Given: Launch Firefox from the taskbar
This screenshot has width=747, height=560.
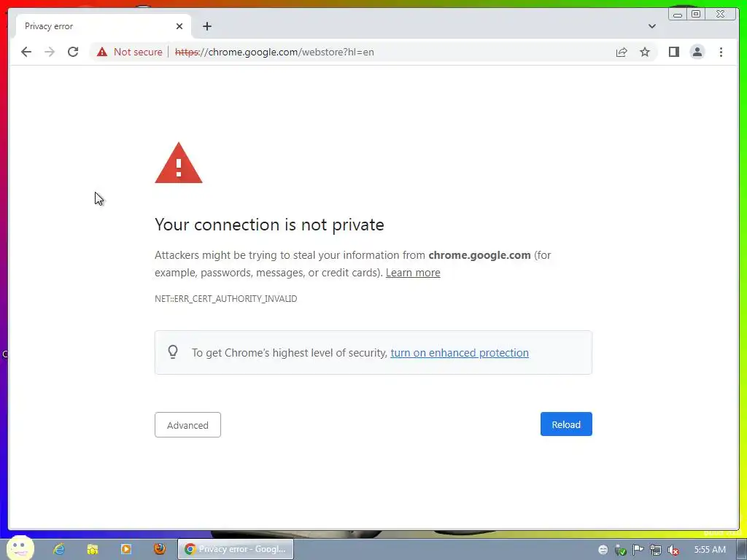Looking at the screenshot, I should point(160,548).
